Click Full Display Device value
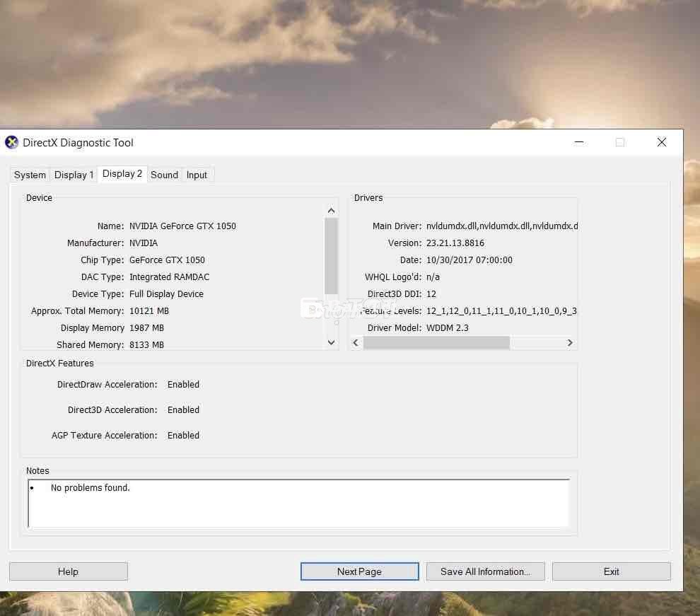This screenshot has height=616, width=700. pos(167,294)
